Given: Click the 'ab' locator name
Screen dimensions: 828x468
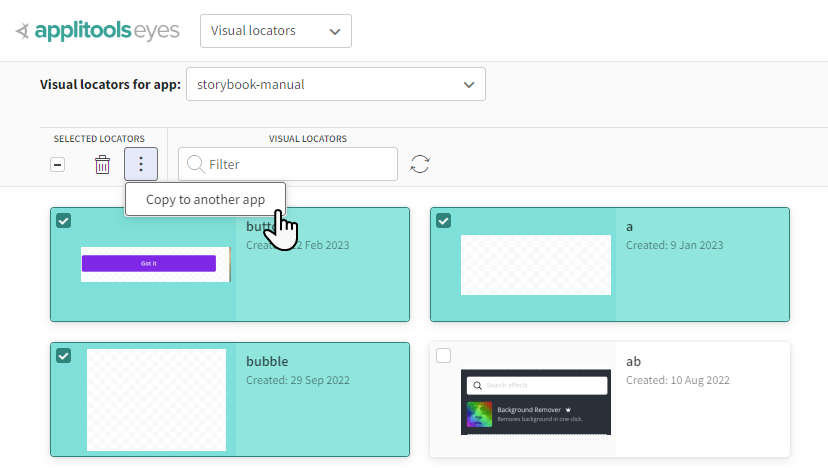Looking at the screenshot, I should coord(633,361).
